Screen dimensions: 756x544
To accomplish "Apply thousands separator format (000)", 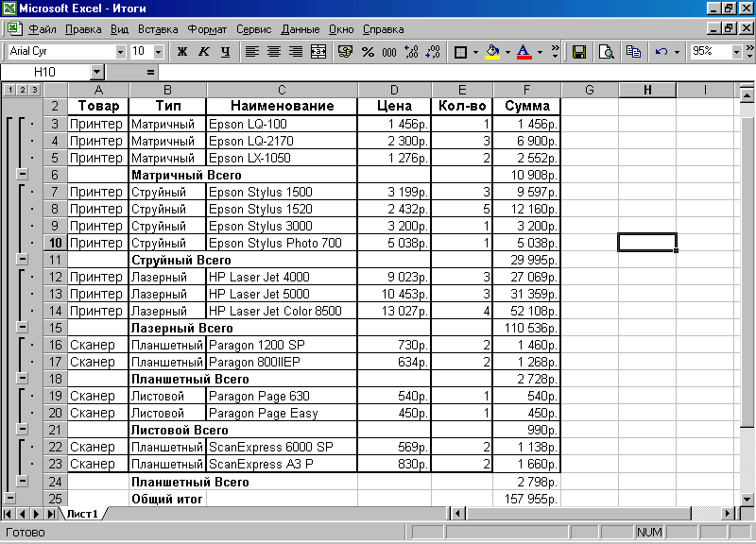I will 389,52.
